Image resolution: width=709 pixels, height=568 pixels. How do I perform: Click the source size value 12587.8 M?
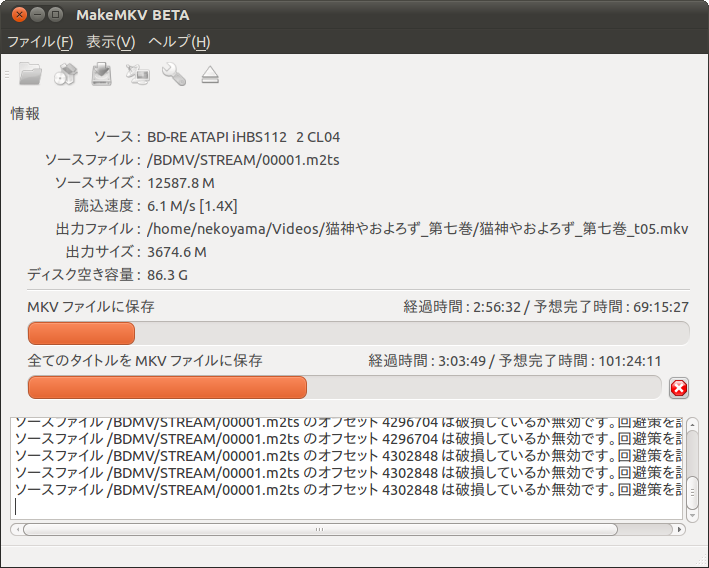pos(181,183)
